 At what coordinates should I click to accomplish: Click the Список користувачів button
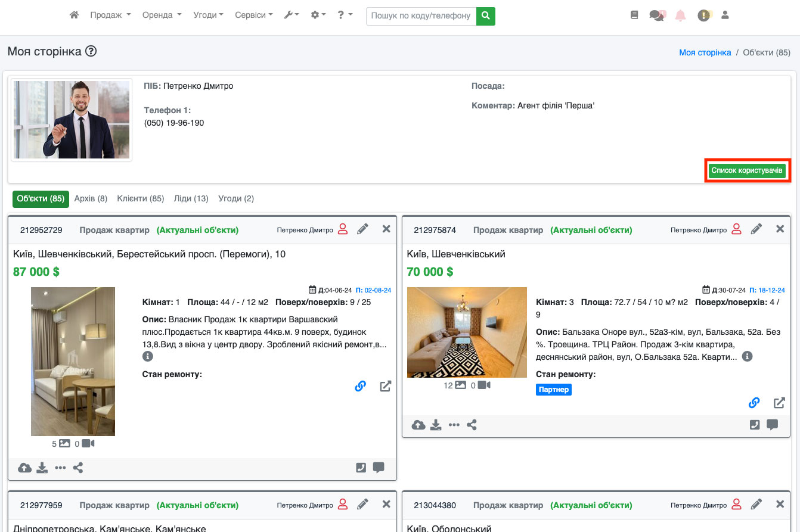[747, 170]
